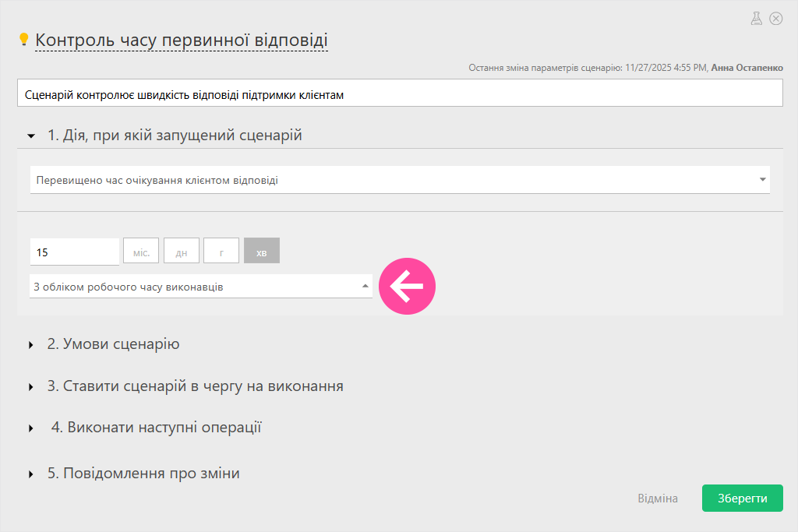Close the scenario dialog with the X icon
798x532 pixels.
tap(775, 19)
